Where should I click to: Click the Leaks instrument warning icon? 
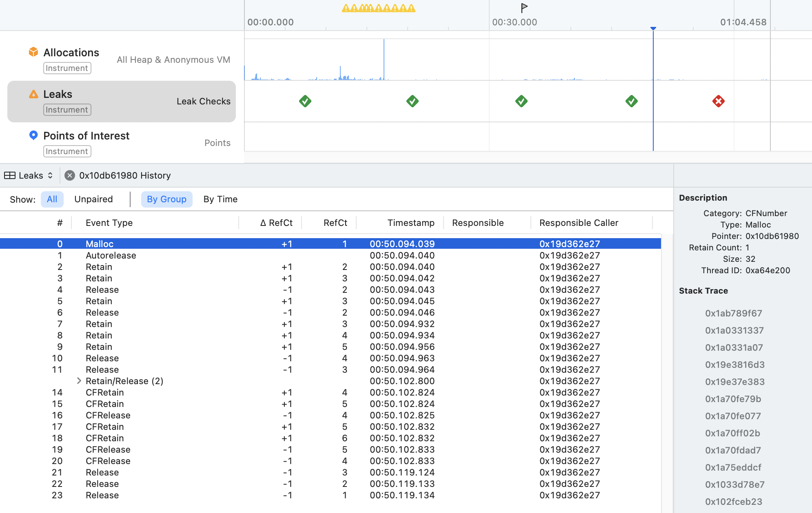point(33,94)
